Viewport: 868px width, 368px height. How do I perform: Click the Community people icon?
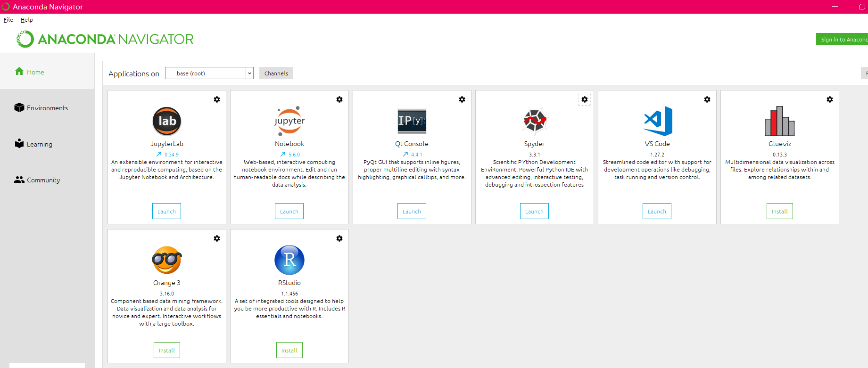pyautogui.click(x=19, y=180)
